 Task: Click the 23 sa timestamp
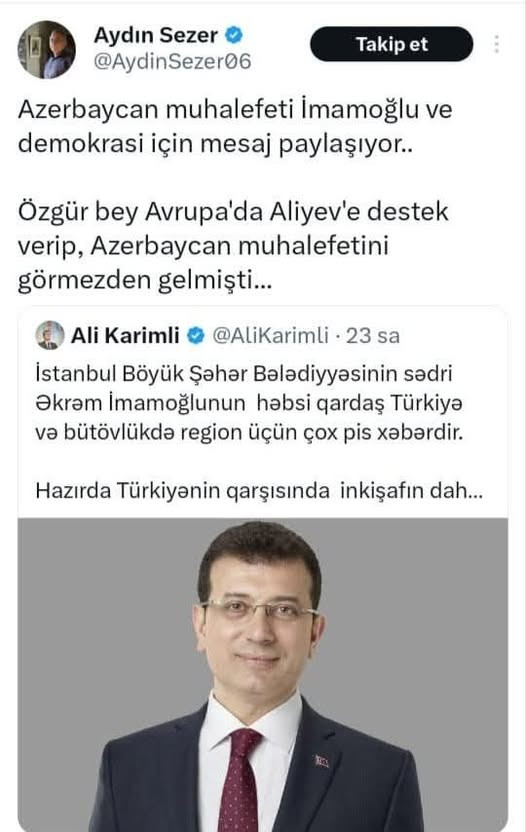tap(373, 335)
